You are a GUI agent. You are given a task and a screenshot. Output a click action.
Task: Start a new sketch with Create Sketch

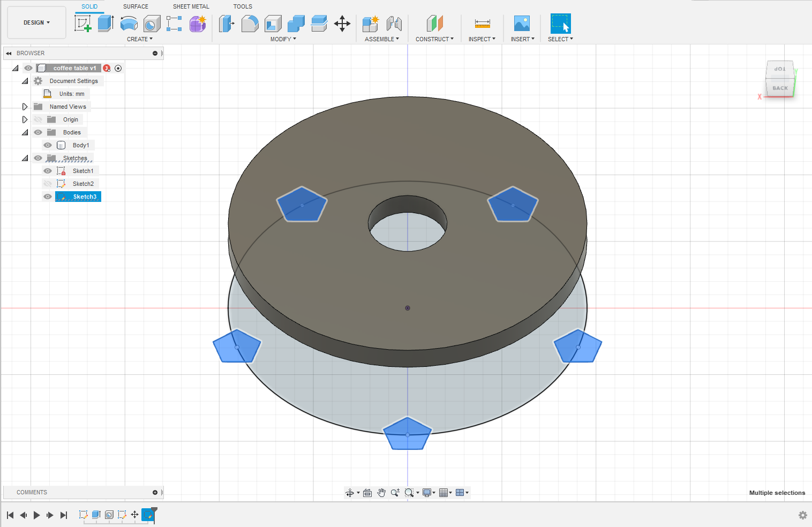(82, 24)
